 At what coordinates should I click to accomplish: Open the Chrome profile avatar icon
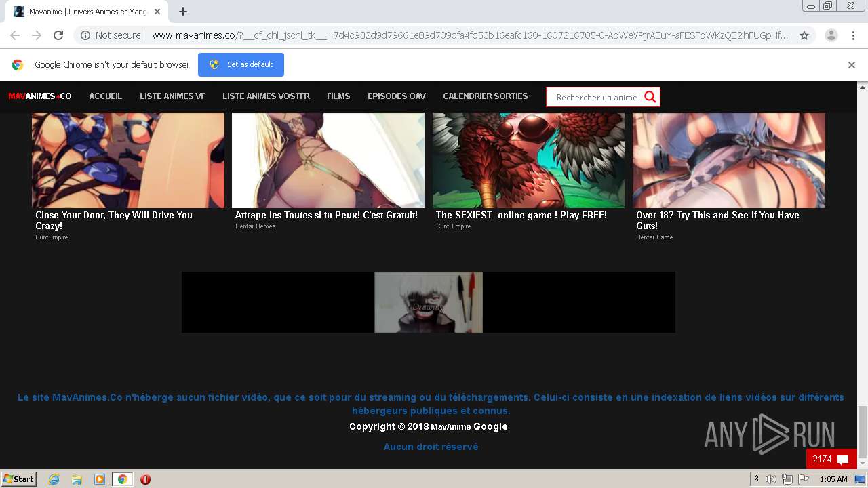coord(831,35)
